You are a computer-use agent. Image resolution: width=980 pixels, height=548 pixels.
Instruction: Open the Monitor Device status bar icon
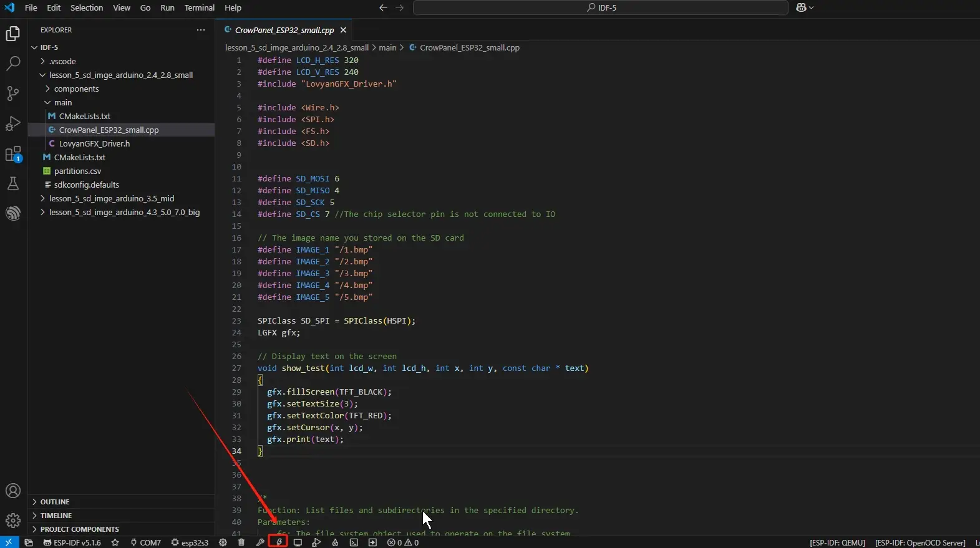pos(298,542)
